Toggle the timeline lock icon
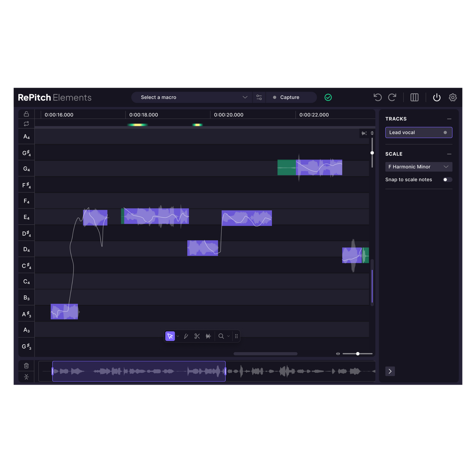 [x=26, y=114]
